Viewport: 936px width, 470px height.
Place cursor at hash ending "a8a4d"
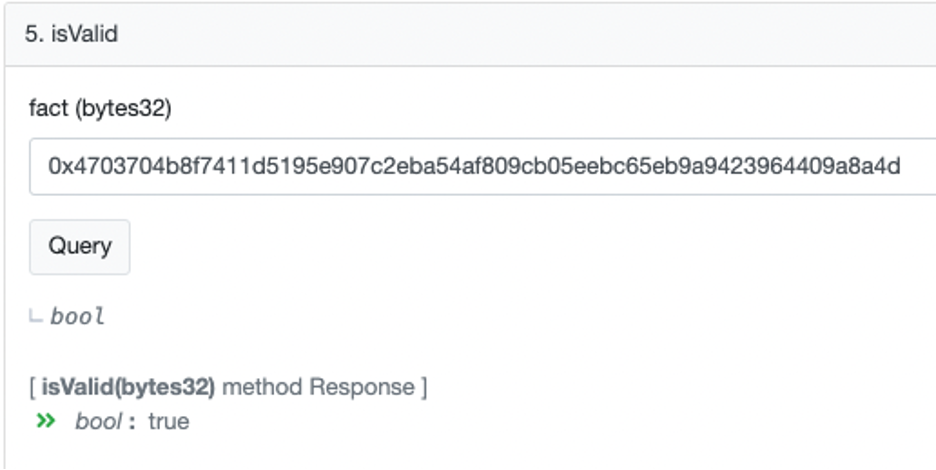click(880, 166)
